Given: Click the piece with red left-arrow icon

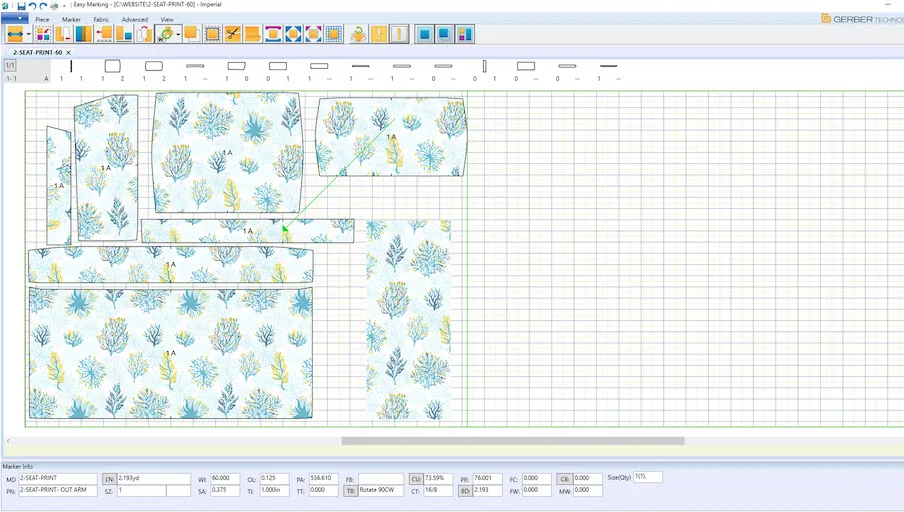Looking at the screenshot, I should pos(63,34).
